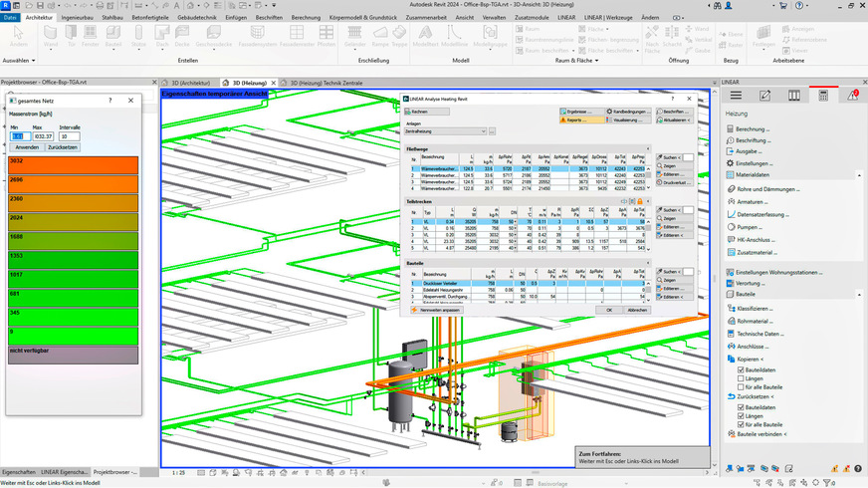Select the 1688 green legend swatch
This screenshot has height=488, width=868.
pos(73,241)
